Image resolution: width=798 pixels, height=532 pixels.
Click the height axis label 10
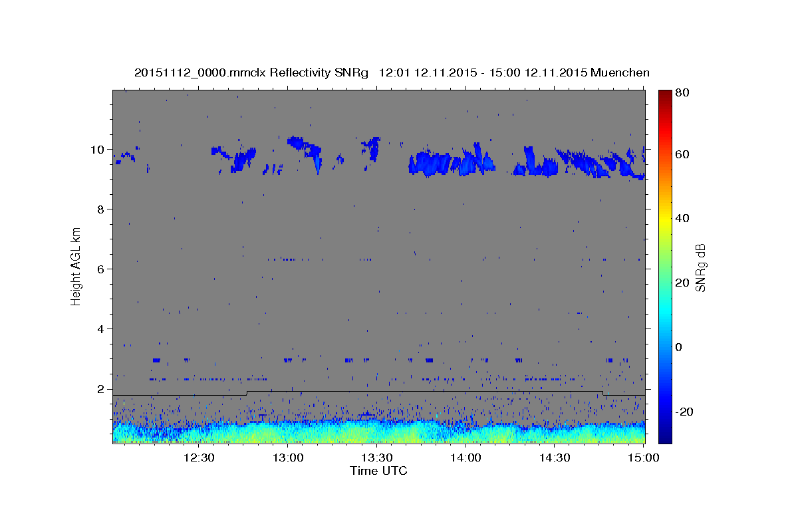tap(98, 150)
